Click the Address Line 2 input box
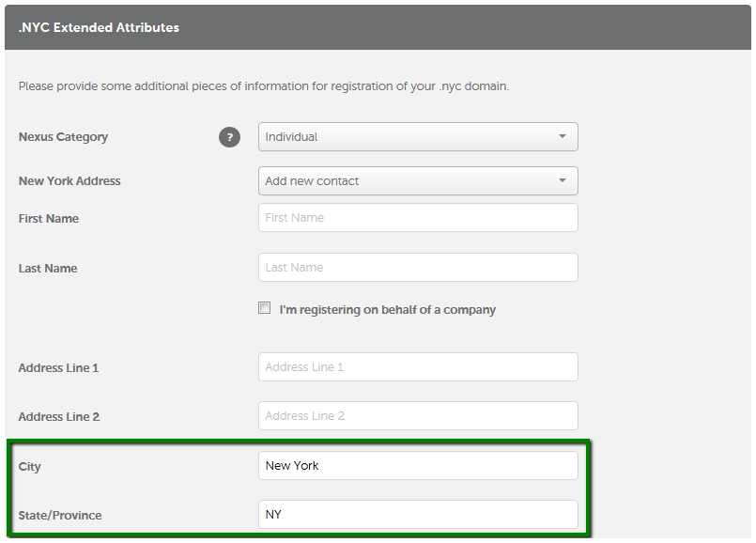The image size is (756, 543). click(418, 415)
